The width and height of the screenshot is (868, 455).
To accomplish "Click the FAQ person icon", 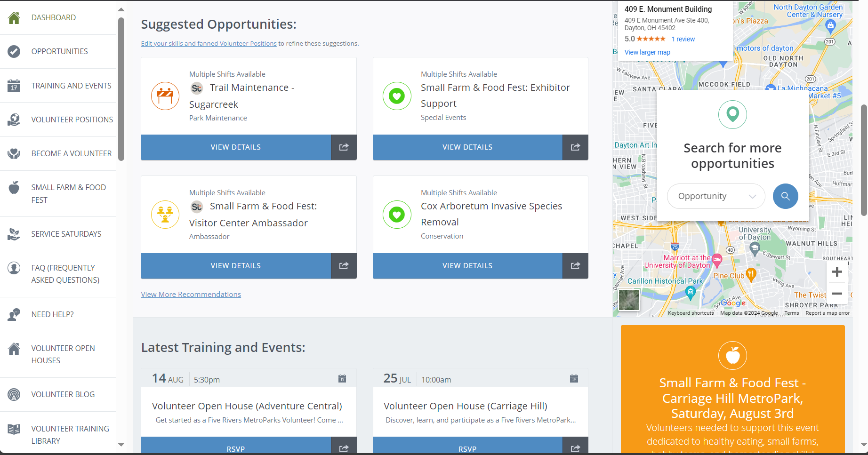I will pyautogui.click(x=14, y=268).
